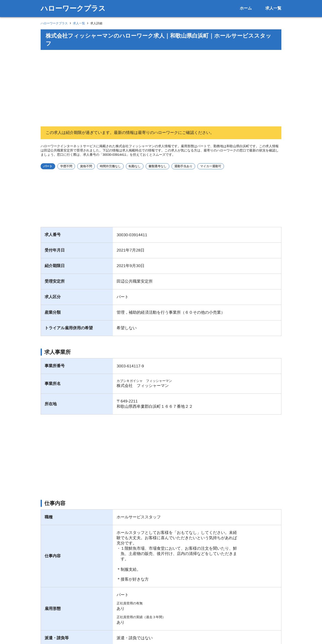The image size is (322, 644).
Task: Select the 時間外労働なし tag
Action: coord(110,166)
